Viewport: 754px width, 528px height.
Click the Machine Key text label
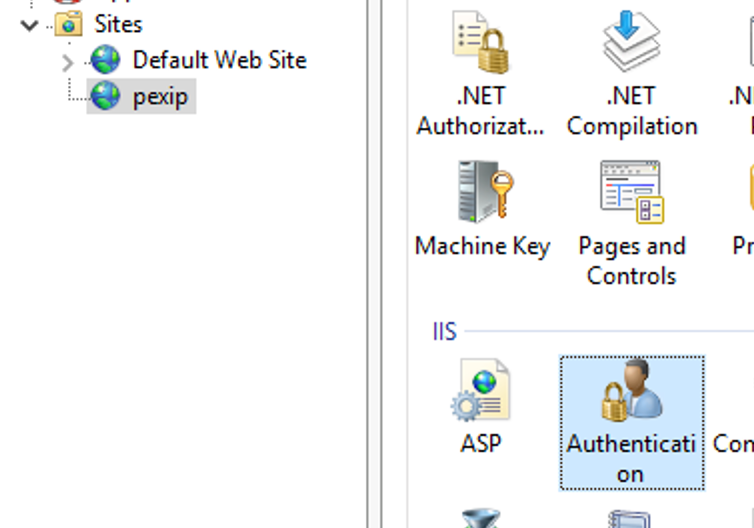click(482, 246)
